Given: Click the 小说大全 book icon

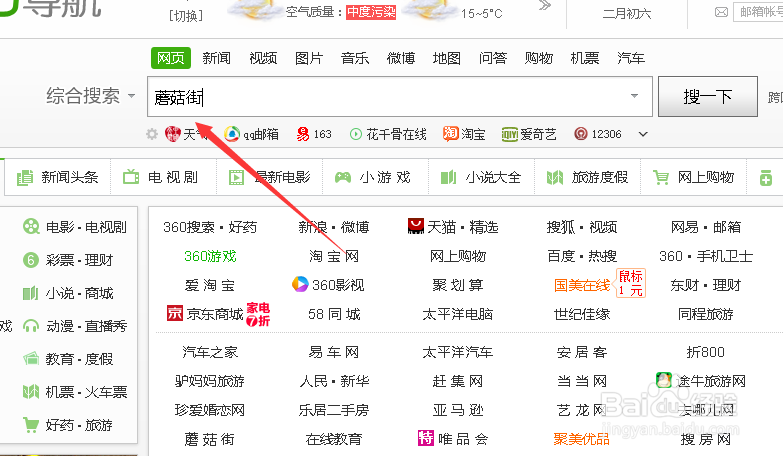Looking at the screenshot, I should pos(448,177).
